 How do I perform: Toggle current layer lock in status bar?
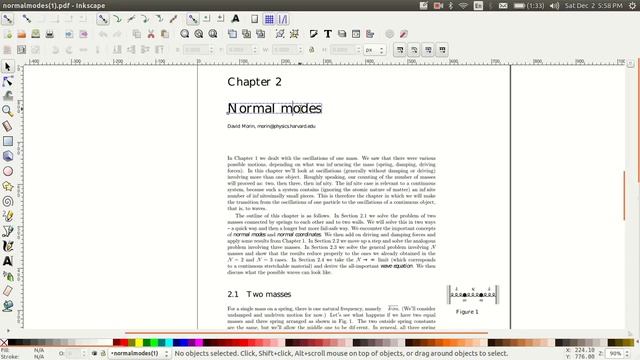[x=103, y=353]
